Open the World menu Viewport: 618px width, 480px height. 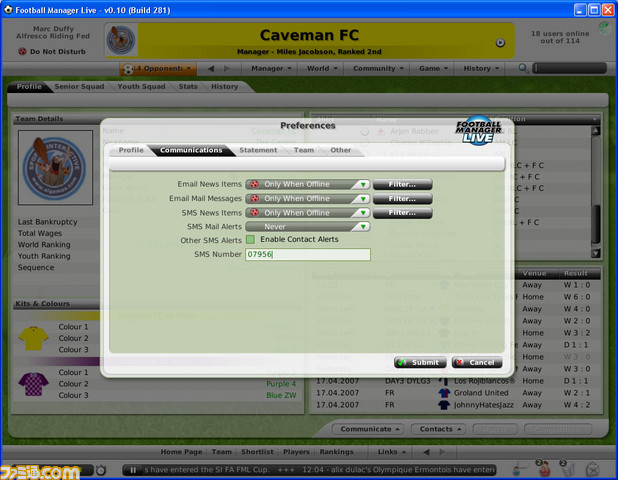pos(322,69)
